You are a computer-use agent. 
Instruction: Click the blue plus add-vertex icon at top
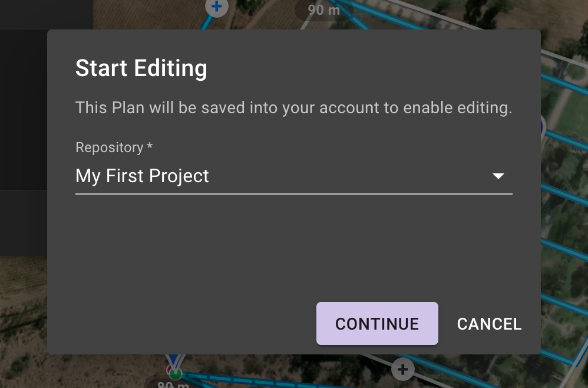(217, 7)
